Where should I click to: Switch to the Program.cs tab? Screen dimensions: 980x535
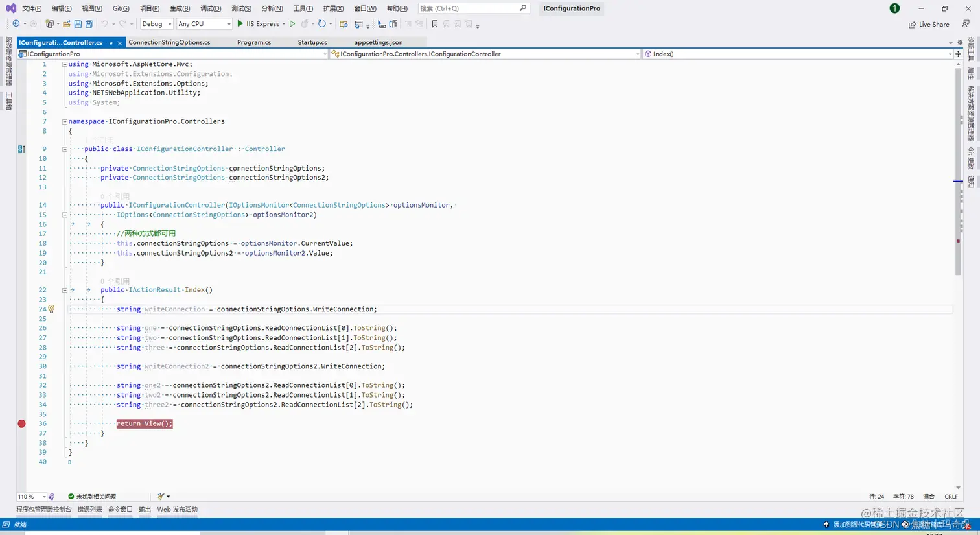254,42
